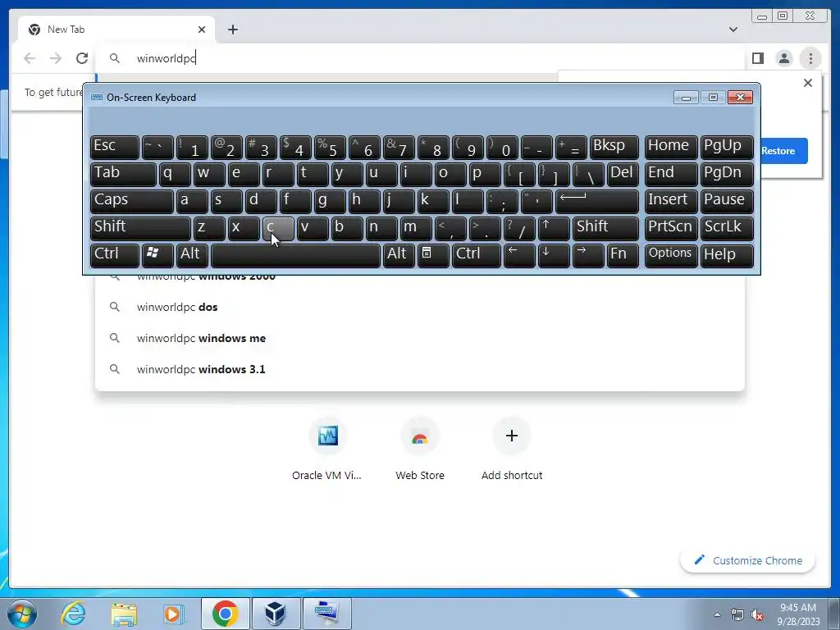Open Internet Explorer from taskbar

point(73,614)
